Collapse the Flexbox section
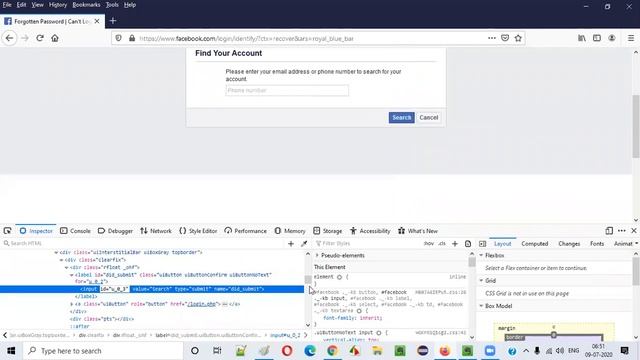The image size is (640, 360). pos(481,256)
